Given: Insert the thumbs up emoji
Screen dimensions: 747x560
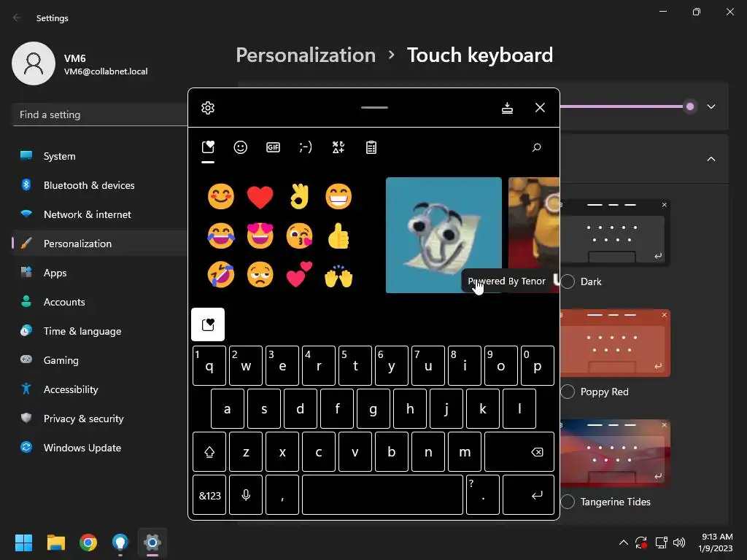Looking at the screenshot, I should (338, 236).
